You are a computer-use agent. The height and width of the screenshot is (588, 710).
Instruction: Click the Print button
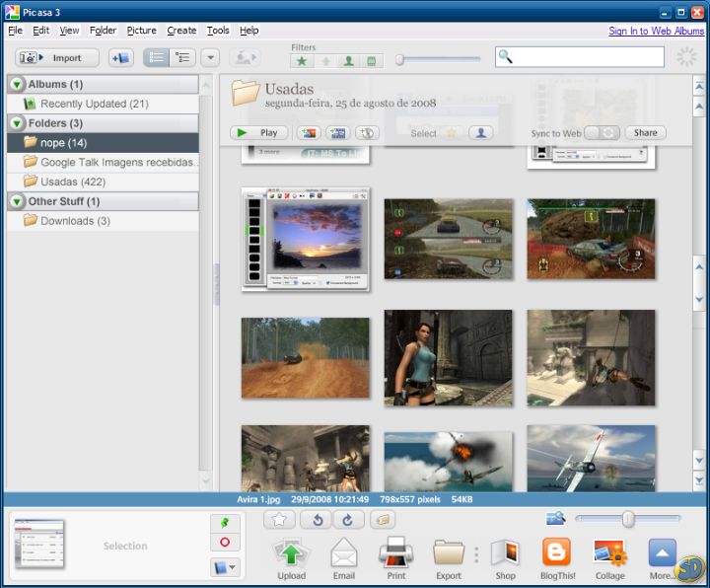click(396, 558)
